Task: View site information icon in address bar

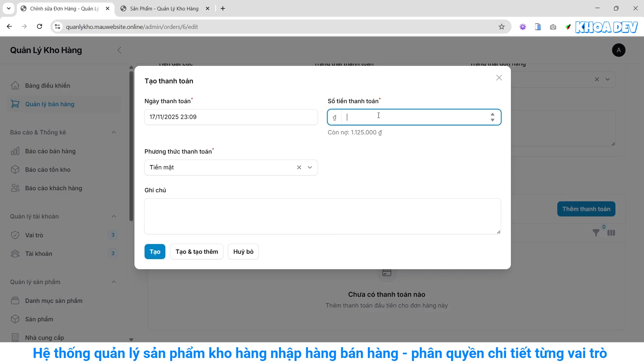Action: coord(57,27)
